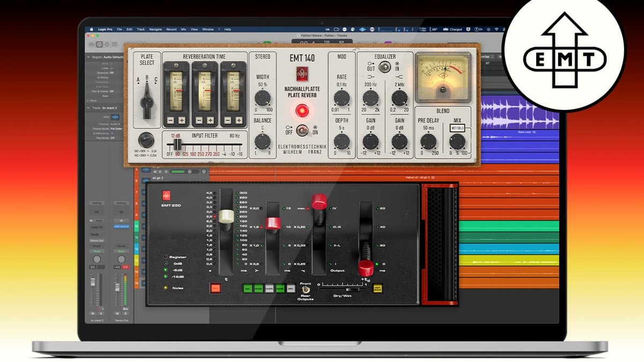Screen dimensions: 644x362
Task: Open the File menu
Action: pos(119,28)
